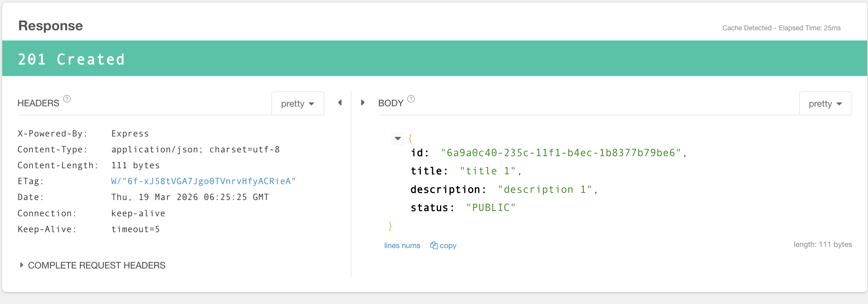Click the "PUBLIC" status value
Screen dimensions: 868x304
[491, 208]
